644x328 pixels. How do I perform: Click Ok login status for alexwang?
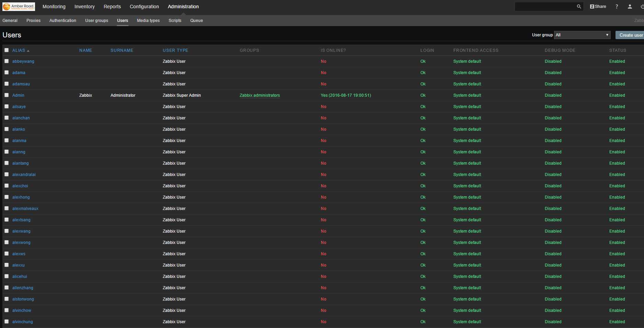coord(423,231)
